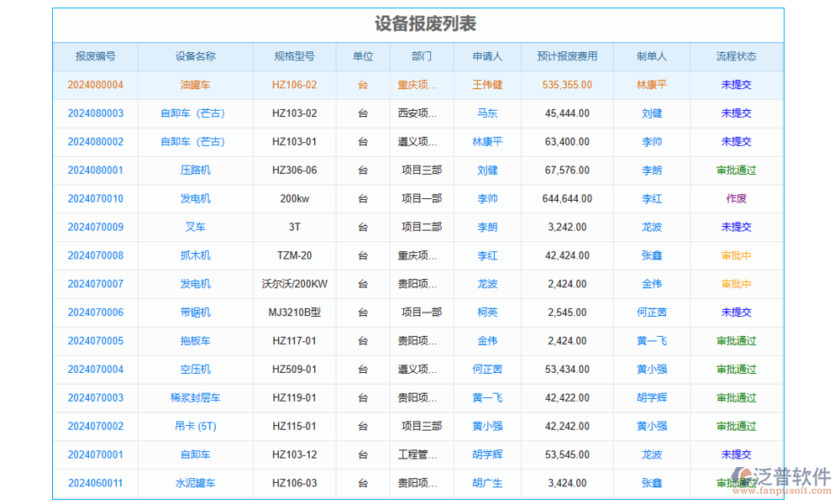840x504 pixels.
Task: Open record 2024070010 details
Action: 94,198
